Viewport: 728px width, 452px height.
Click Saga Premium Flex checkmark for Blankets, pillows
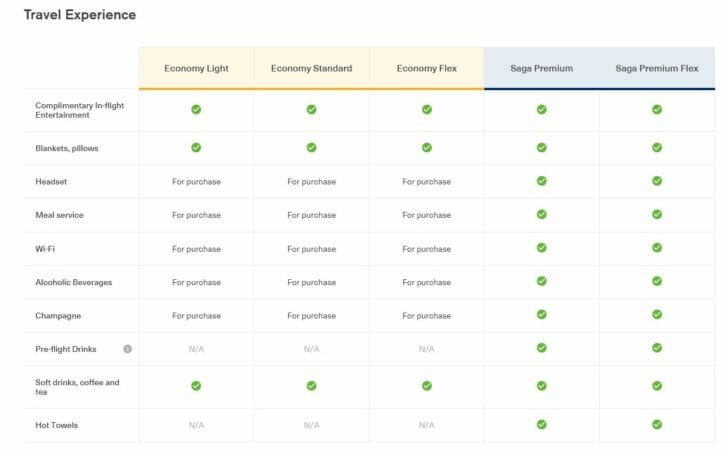tap(657, 148)
